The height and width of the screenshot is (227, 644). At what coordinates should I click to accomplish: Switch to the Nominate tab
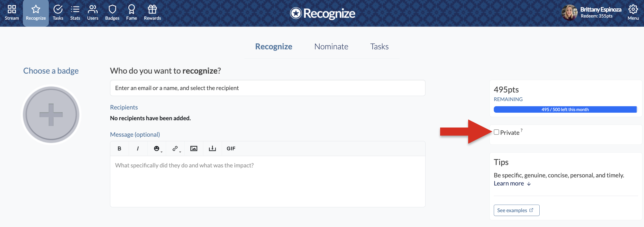coord(331,47)
